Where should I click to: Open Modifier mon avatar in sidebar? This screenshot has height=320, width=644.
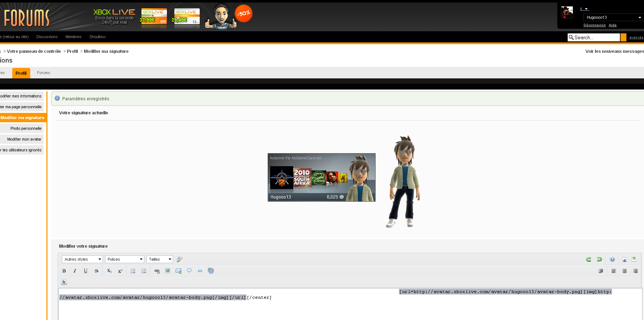tap(24, 139)
